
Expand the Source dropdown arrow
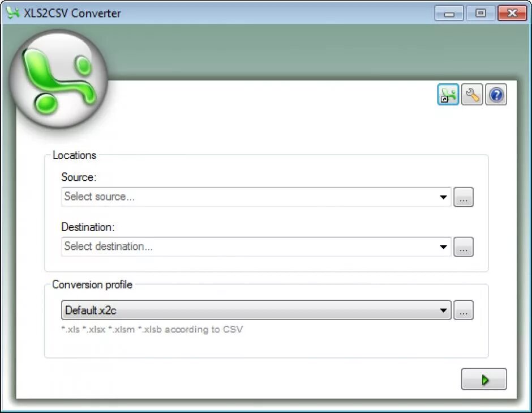coord(443,197)
